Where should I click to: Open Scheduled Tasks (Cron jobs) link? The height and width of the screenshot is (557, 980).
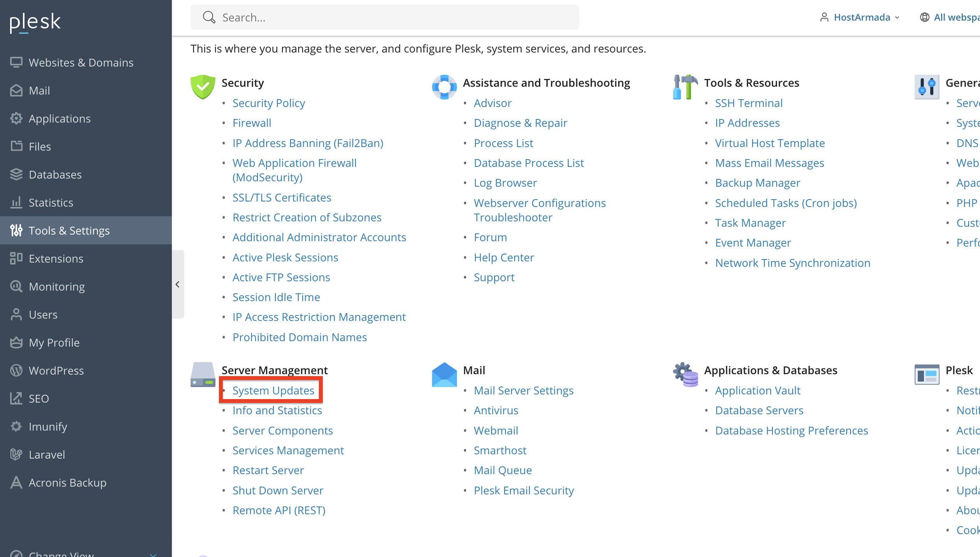(x=786, y=203)
